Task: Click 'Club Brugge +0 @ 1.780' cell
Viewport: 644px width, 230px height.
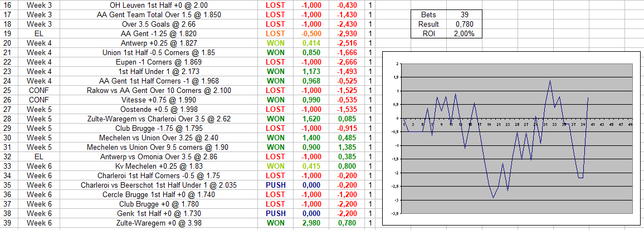Action: [x=159, y=204]
